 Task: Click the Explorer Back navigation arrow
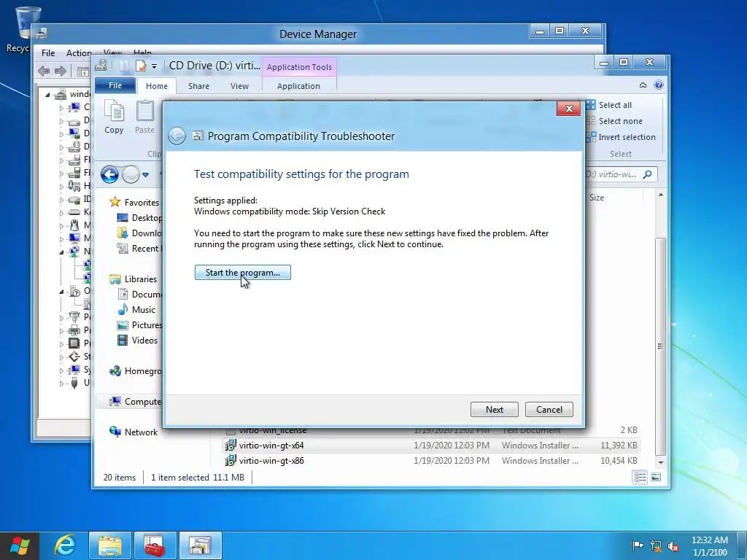(x=109, y=174)
